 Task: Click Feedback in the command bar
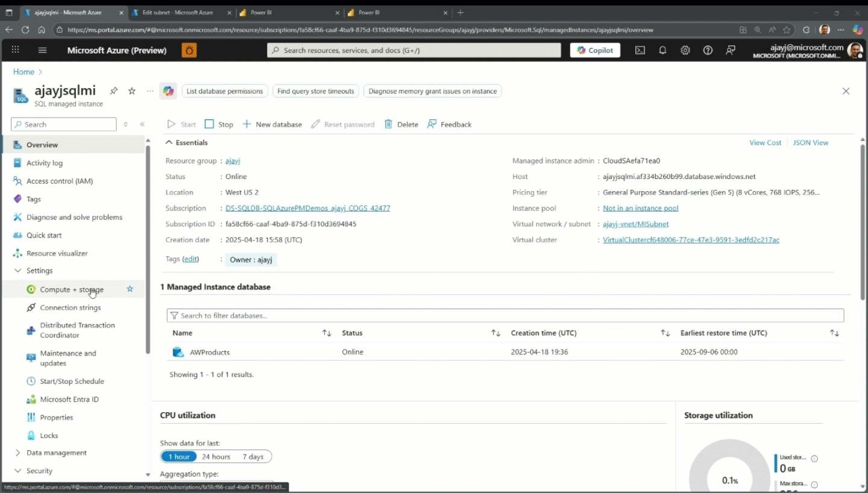click(x=449, y=124)
